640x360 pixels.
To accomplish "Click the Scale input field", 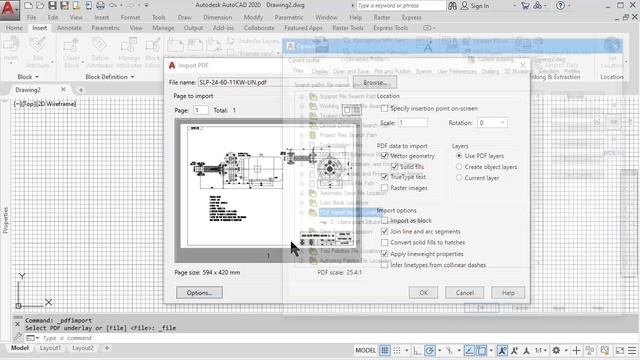I will coord(413,123).
